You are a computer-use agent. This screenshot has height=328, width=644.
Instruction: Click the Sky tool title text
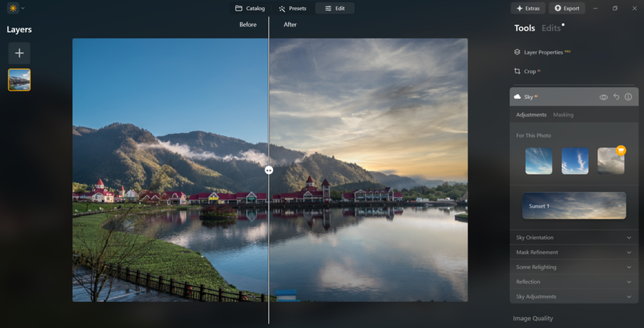(x=528, y=97)
